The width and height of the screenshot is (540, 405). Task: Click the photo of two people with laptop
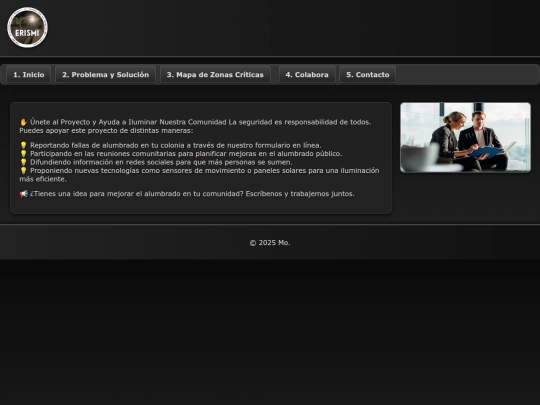point(465,137)
